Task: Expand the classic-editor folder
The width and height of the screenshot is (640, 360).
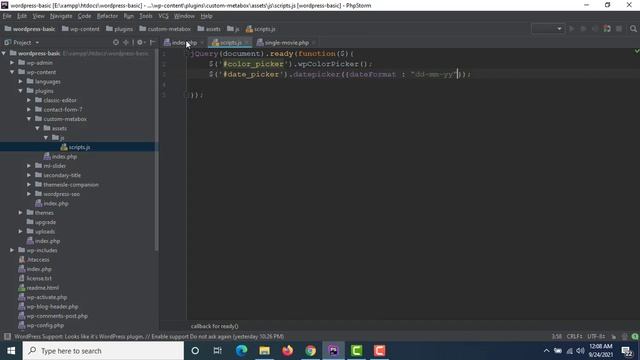Action: coord(29,100)
